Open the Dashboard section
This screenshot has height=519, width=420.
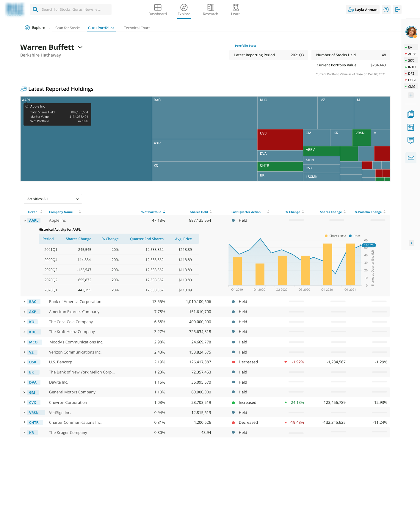(x=158, y=10)
